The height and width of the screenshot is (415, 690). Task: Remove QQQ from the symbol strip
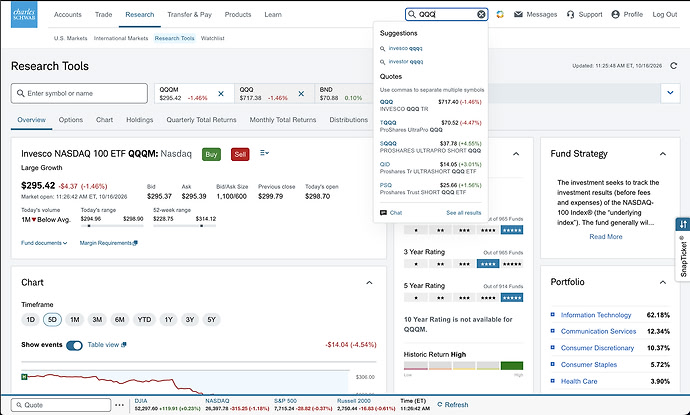[x=301, y=94]
